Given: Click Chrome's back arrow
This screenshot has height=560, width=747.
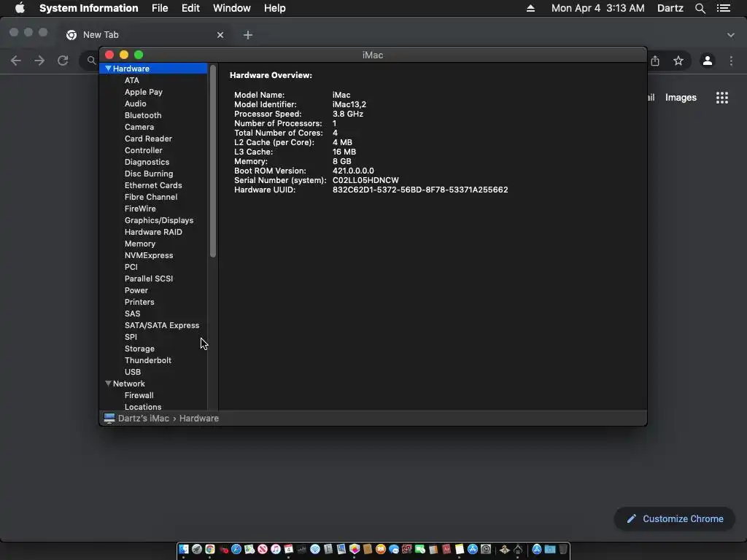Looking at the screenshot, I should click(16, 61).
